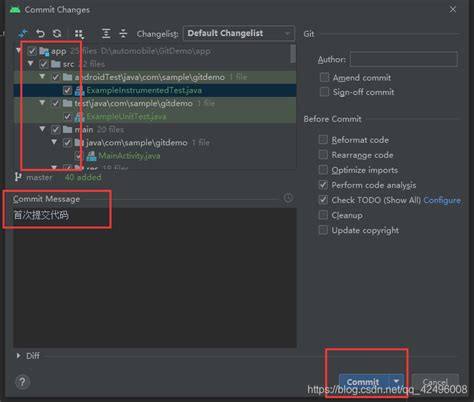Screen dimensions: 474x402
Task: Click the file tree vertical scrollbar
Action: (293, 53)
